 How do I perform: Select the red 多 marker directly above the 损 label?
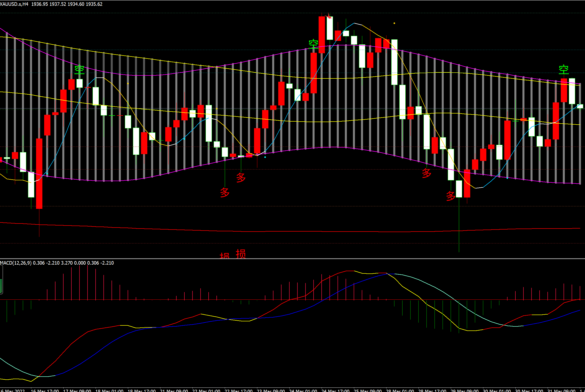click(x=241, y=178)
